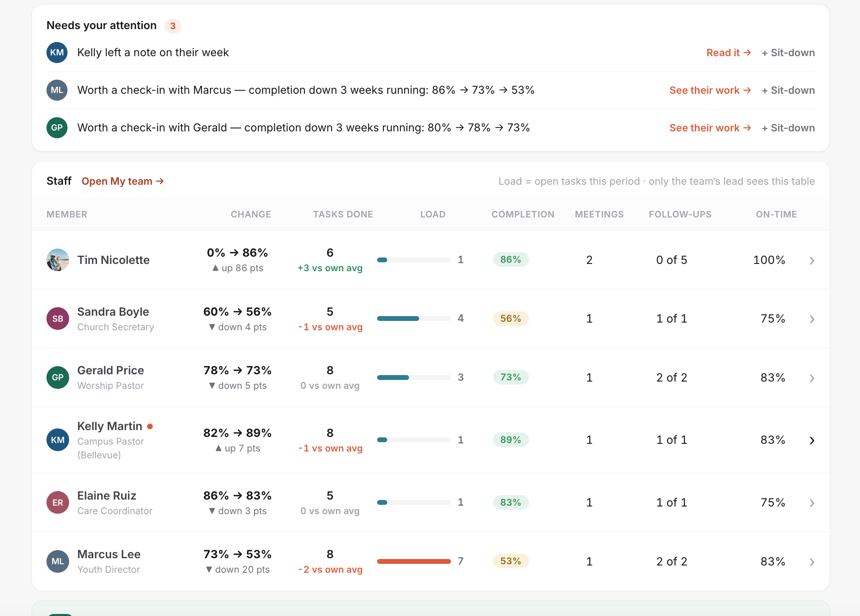This screenshot has height=616, width=860.
Task: Click Tim Nicolette's 86% completion badge
Action: pyautogui.click(x=511, y=259)
